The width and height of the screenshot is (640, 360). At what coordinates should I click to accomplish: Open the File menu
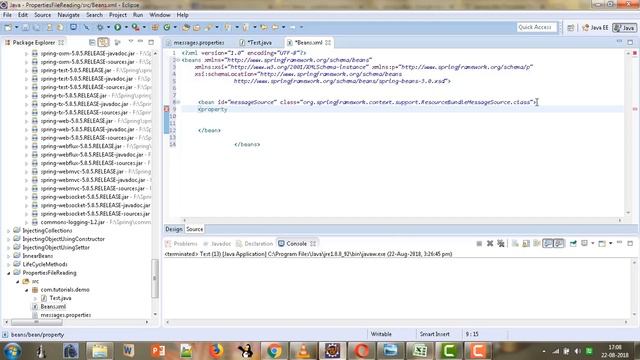7,15
